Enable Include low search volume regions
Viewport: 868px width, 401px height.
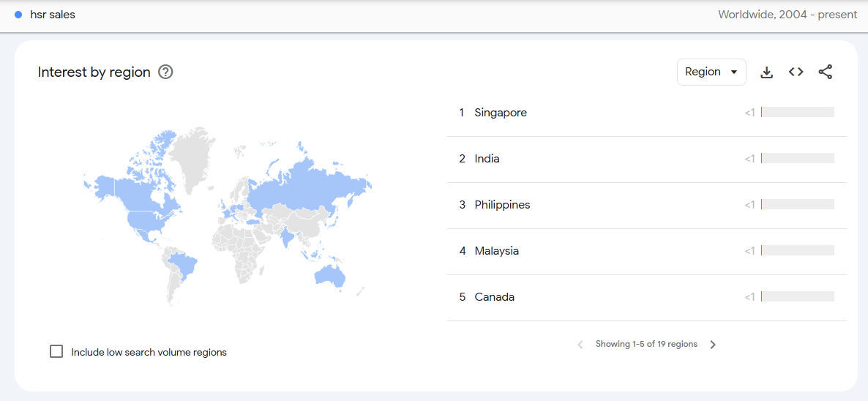click(56, 351)
